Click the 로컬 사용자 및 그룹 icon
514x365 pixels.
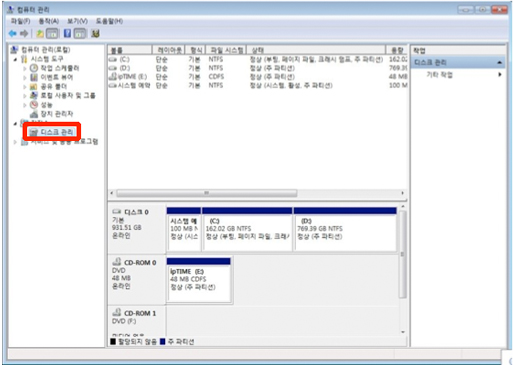click(x=34, y=96)
